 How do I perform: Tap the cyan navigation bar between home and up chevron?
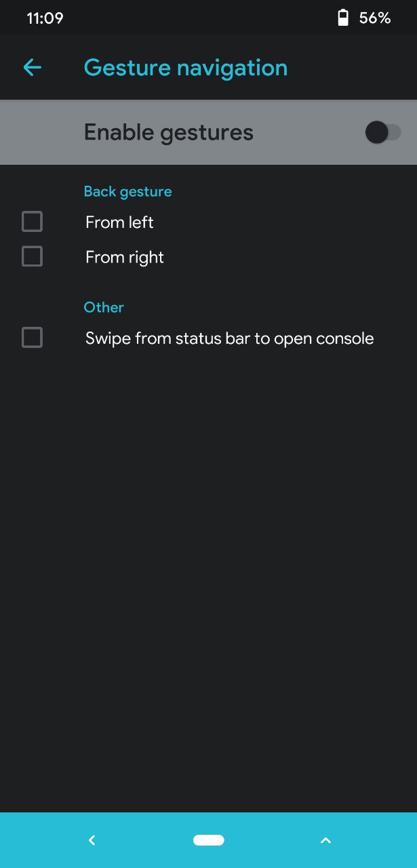271,840
